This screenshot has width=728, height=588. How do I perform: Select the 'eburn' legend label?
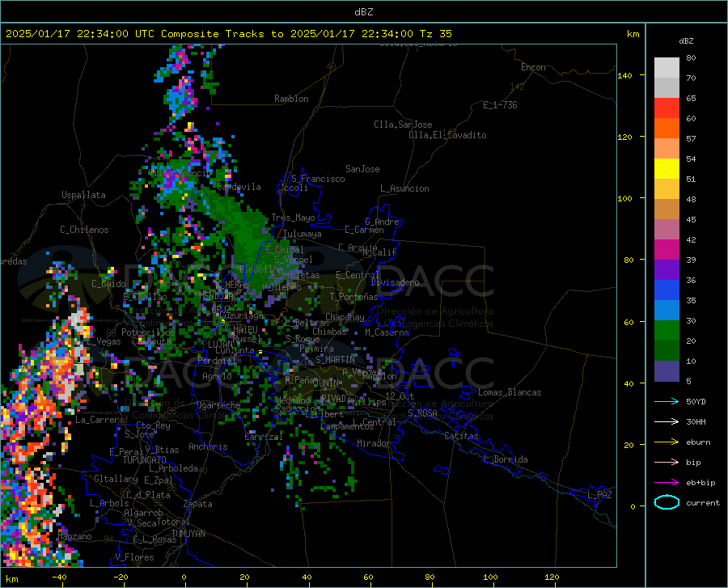[x=698, y=442]
